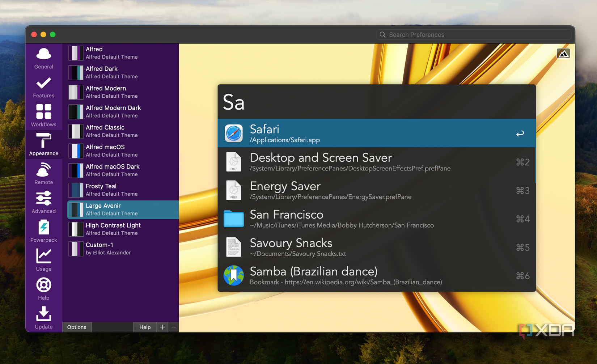Open the Advanced settings section
597x364 pixels.
[x=43, y=203]
